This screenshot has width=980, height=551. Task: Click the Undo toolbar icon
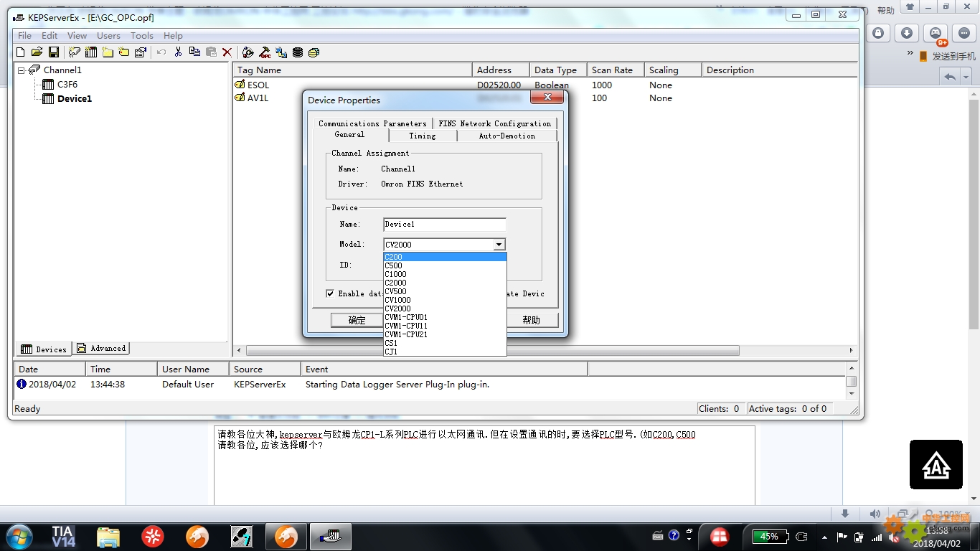161,52
